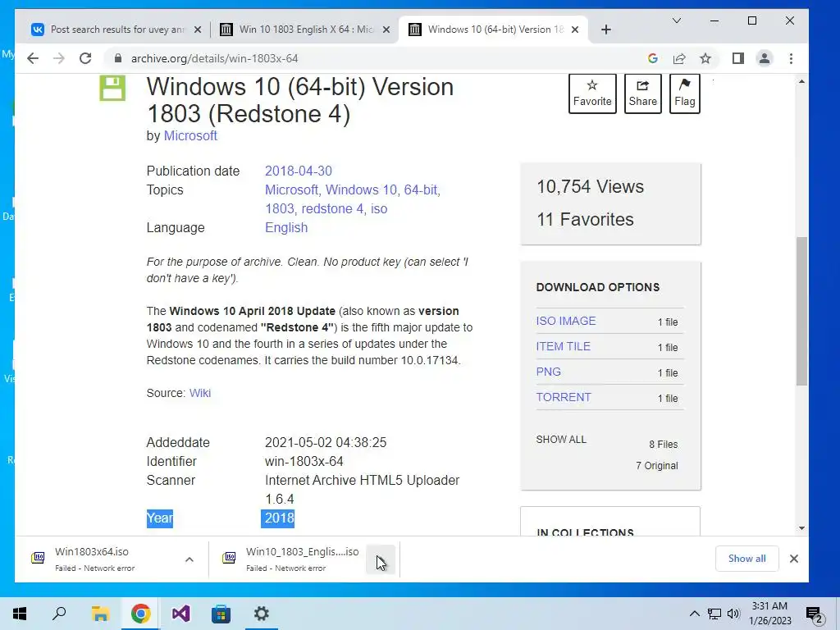Screen dimensions: 840x630
Task: Click the volume speaker tray icon
Action: pyautogui.click(x=733, y=614)
